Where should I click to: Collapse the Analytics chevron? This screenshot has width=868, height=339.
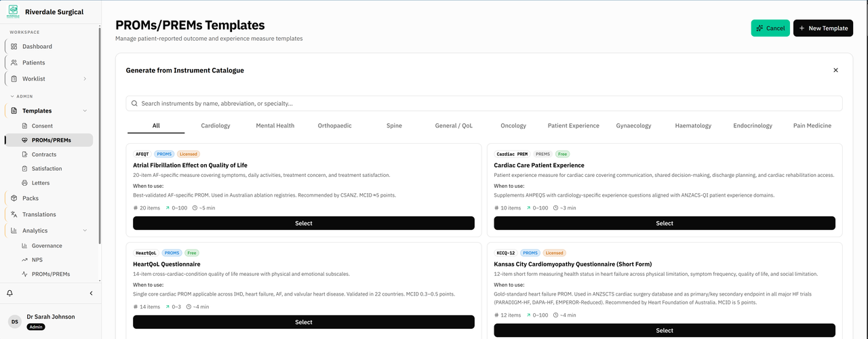(x=85, y=231)
